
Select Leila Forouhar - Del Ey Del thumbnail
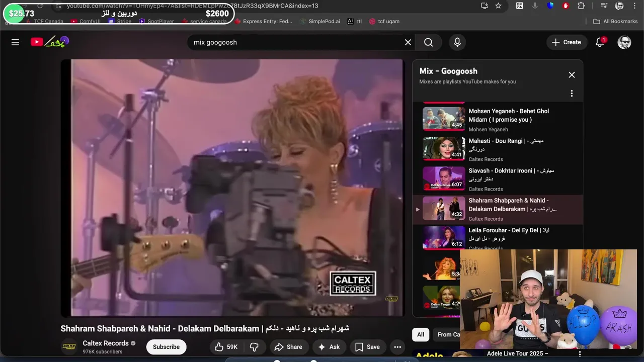pyautogui.click(x=444, y=237)
